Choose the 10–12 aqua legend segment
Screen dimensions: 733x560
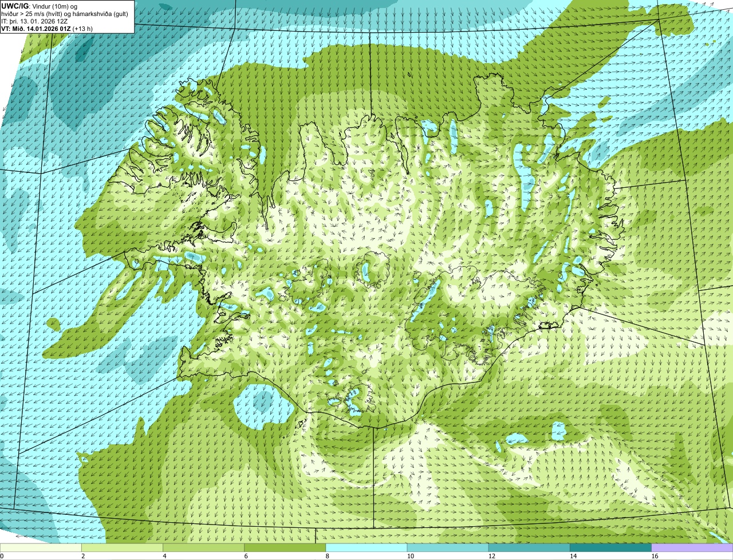448,548
